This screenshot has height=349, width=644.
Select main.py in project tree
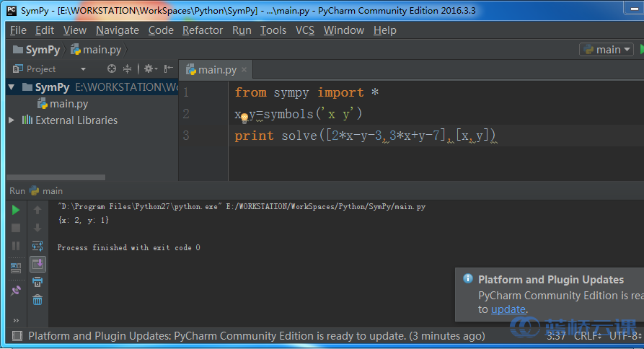69,104
